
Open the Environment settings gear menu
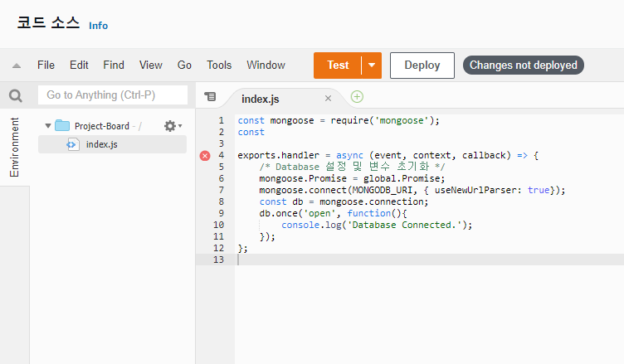(x=172, y=126)
